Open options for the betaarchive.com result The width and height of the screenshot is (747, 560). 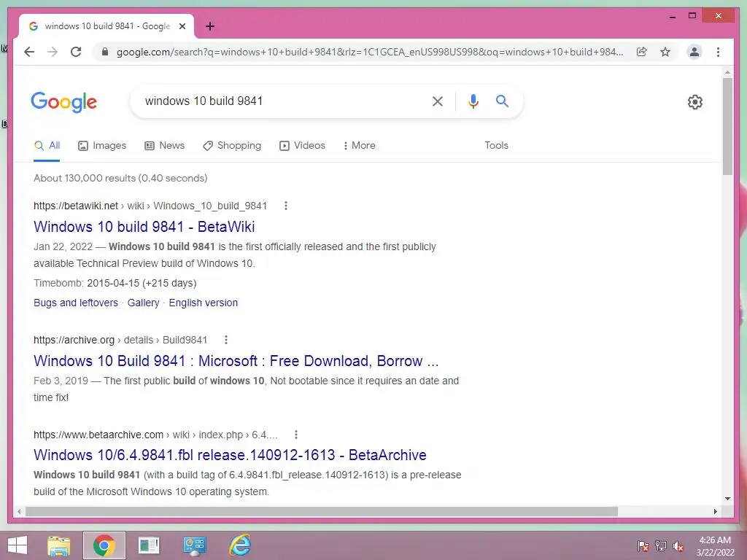click(296, 435)
